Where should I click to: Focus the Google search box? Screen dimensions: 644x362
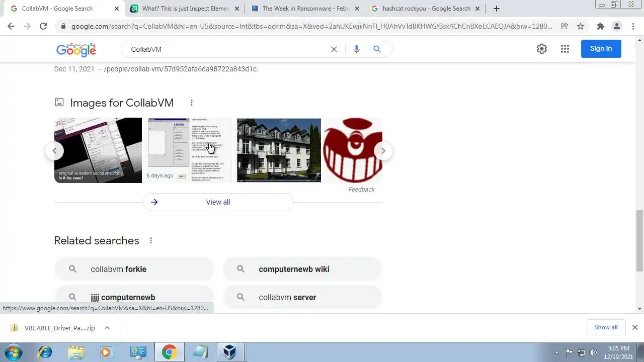tap(226, 49)
